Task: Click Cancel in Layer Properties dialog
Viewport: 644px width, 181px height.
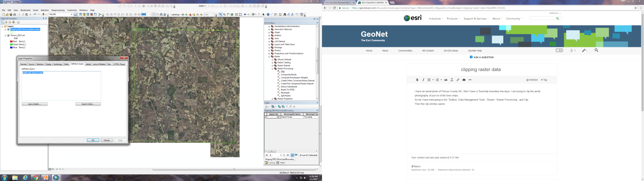Action: (107, 140)
